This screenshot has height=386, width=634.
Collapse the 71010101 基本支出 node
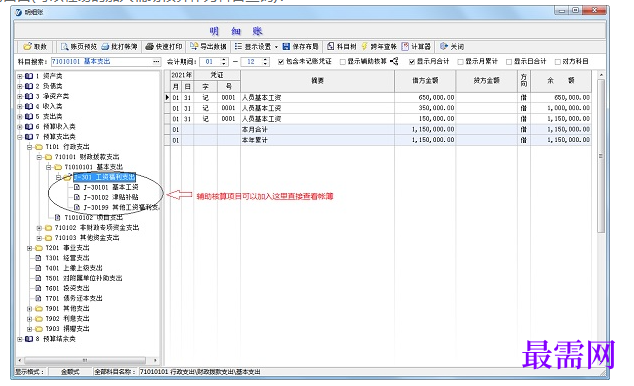pyautogui.click(x=49, y=167)
